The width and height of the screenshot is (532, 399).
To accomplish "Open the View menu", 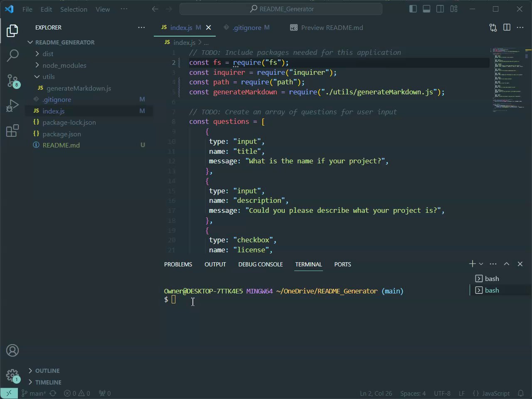I will [103, 9].
